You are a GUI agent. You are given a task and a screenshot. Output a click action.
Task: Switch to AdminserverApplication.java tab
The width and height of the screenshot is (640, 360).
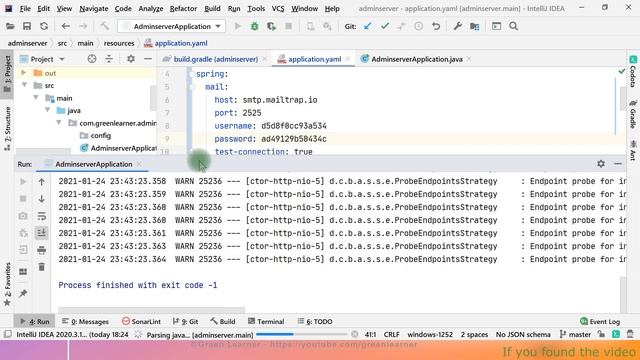point(416,59)
